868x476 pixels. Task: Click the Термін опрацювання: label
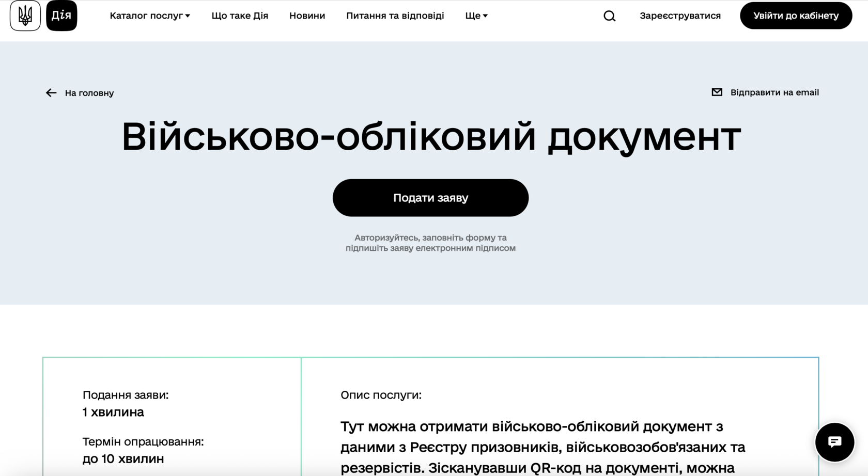tap(143, 441)
